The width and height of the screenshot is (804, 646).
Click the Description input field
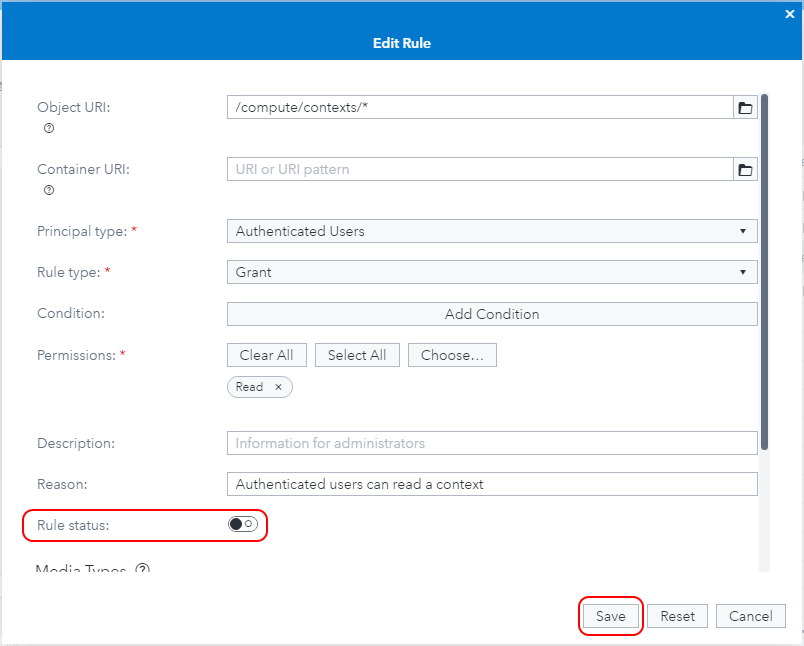(492, 443)
